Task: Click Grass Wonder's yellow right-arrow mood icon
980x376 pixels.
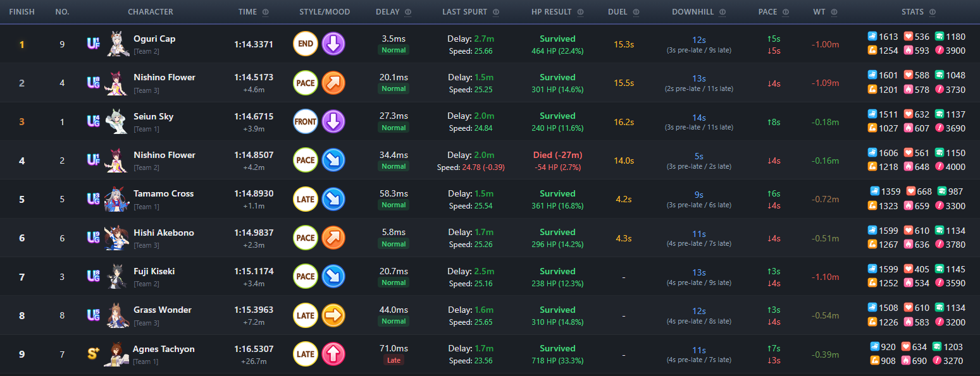Action: (333, 315)
